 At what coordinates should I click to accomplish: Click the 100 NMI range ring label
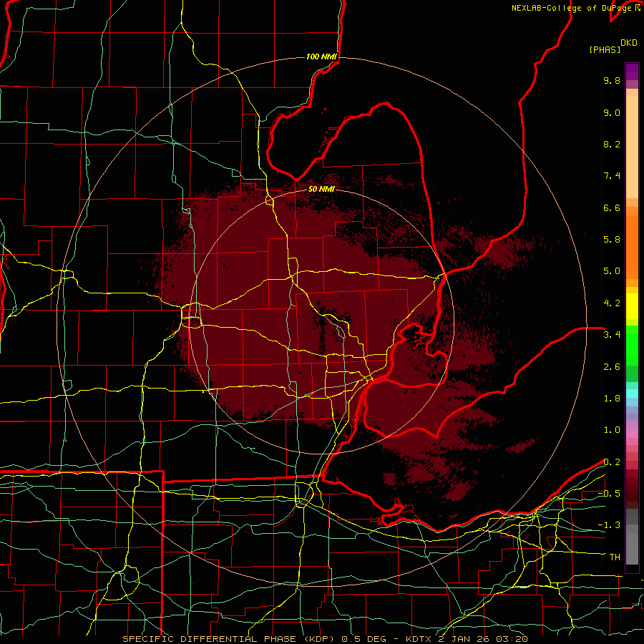[321, 57]
